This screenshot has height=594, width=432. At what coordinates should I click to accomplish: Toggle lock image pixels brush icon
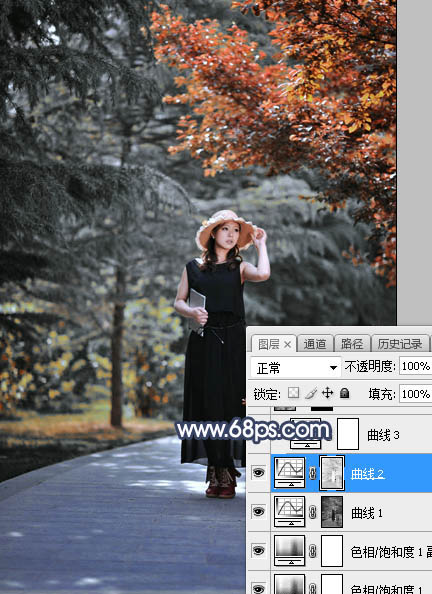pos(311,393)
